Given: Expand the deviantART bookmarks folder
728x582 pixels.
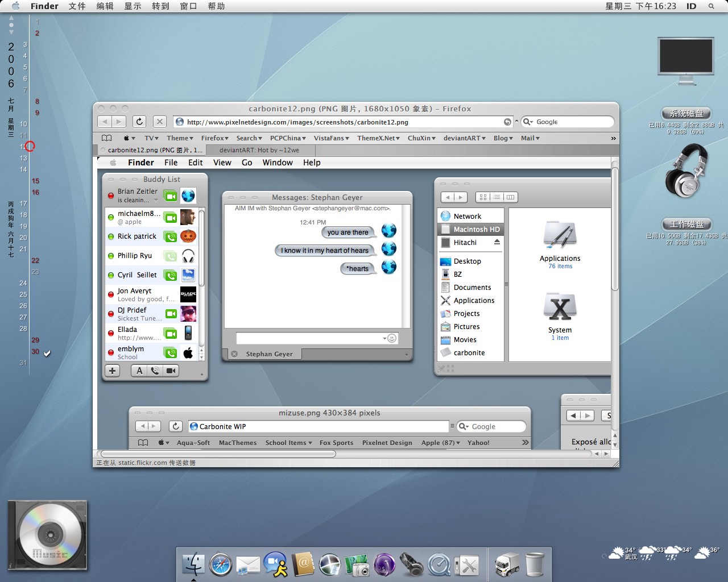Looking at the screenshot, I should [x=465, y=138].
